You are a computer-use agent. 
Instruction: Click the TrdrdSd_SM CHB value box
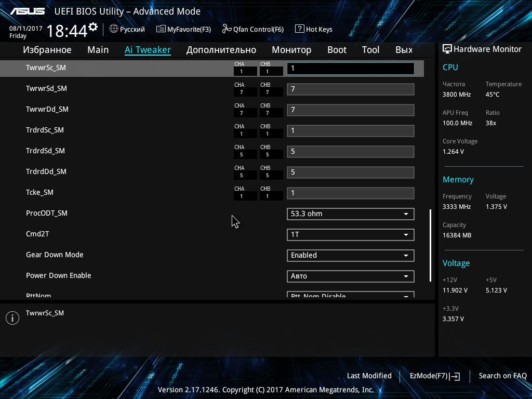point(271,155)
